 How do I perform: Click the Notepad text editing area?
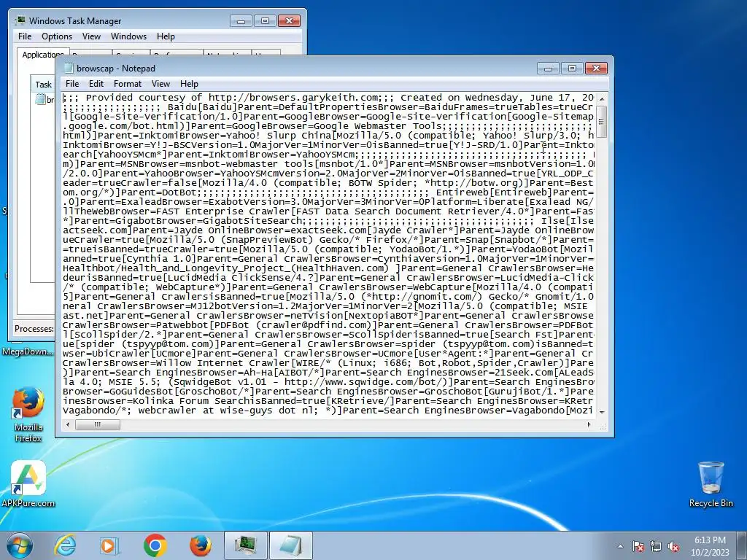[x=328, y=254]
